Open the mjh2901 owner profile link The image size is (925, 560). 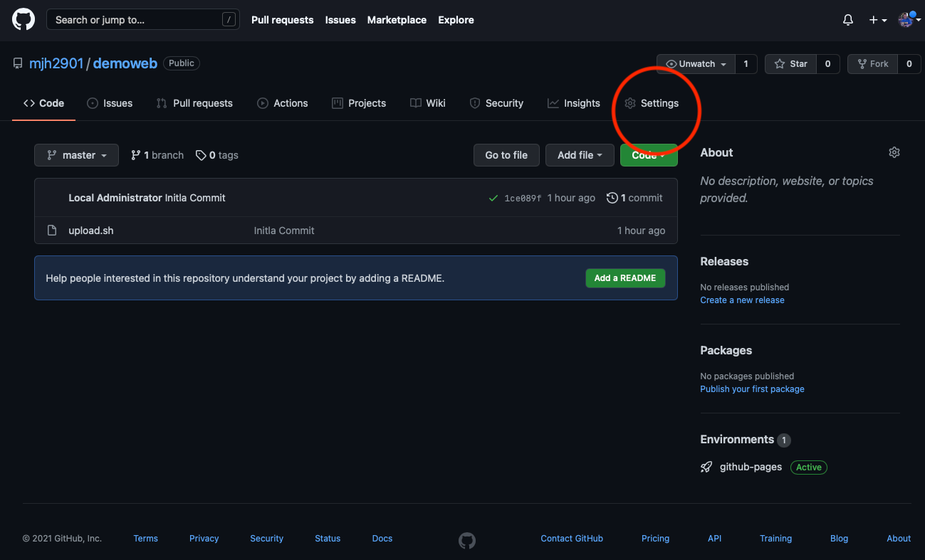(x=56, y=63)
